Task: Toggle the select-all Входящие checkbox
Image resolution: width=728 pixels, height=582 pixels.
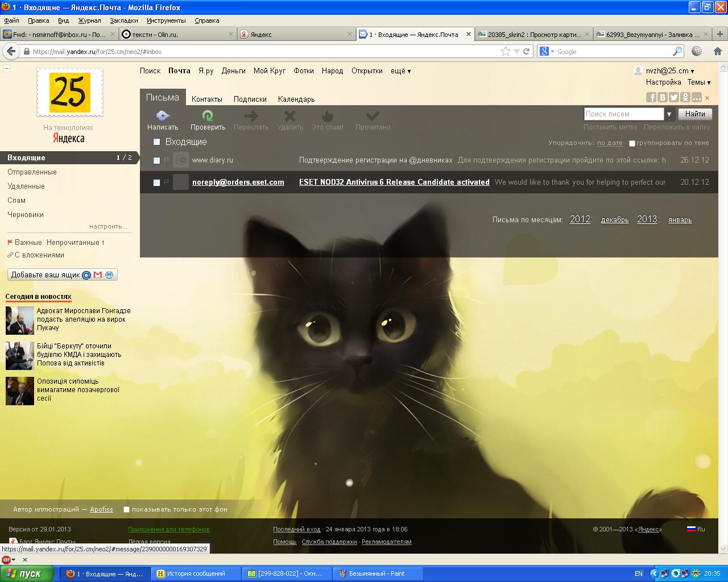Action: click(x=156, y=142)
